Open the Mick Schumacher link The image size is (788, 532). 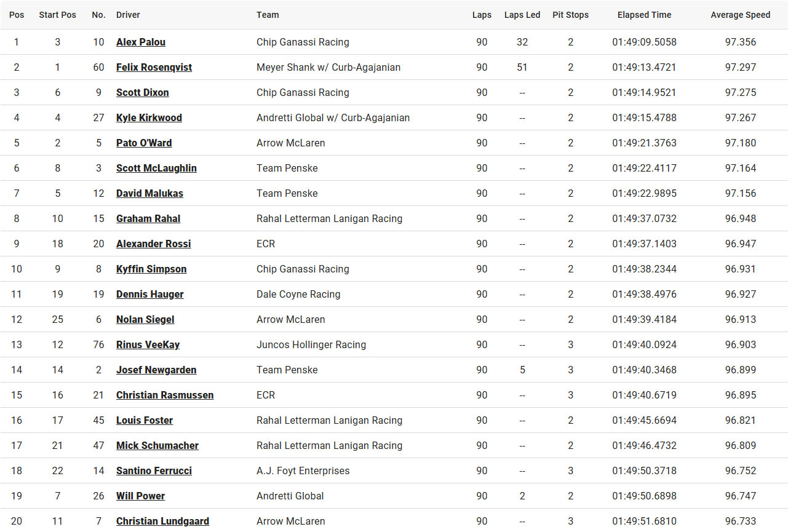pos(157,446)
